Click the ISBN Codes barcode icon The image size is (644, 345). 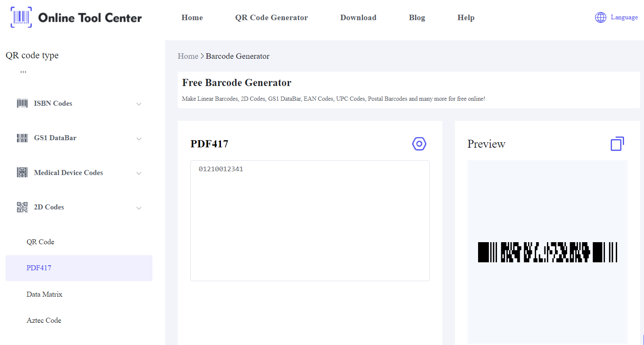pos(22,103)
